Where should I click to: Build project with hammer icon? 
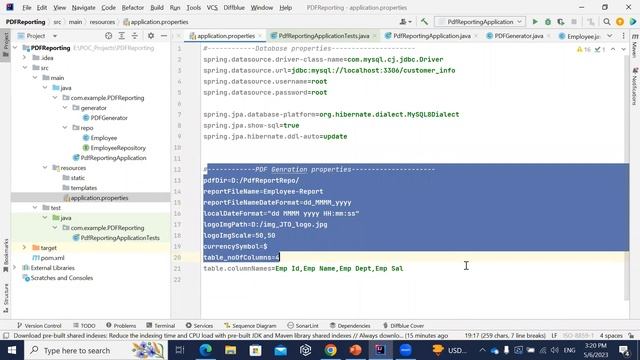(x=424, y=22)
